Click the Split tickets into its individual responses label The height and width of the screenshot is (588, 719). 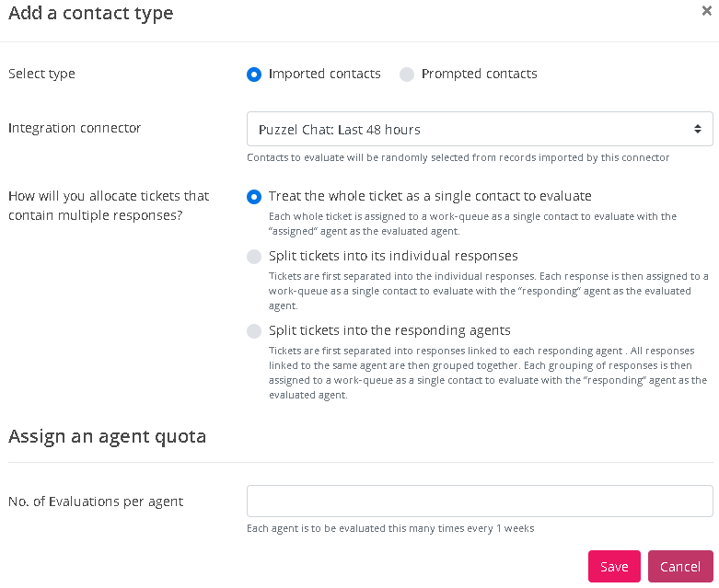tap(393, 256)
